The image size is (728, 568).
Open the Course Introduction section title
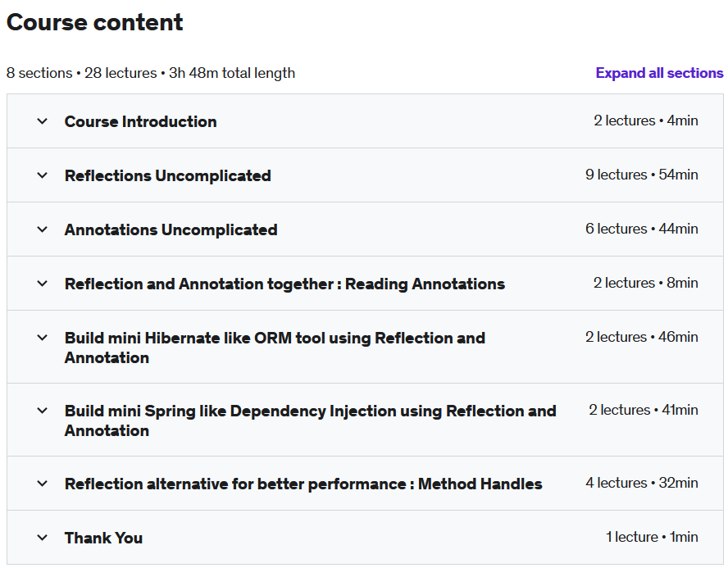coord(141,121)
